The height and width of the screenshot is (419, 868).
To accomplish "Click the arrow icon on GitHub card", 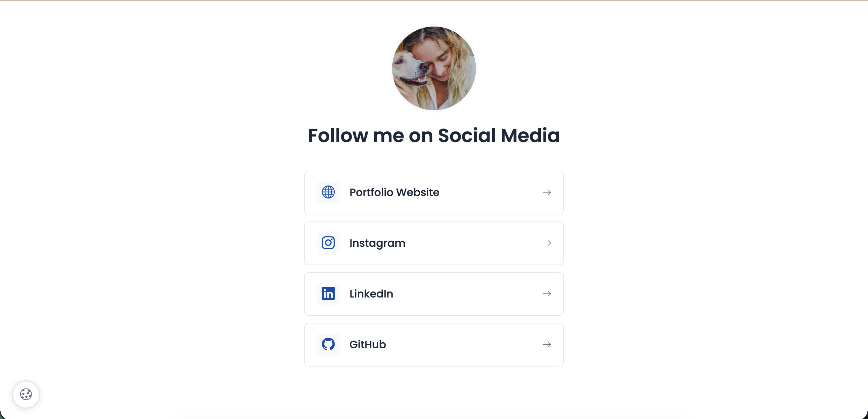I will [547, 344].
